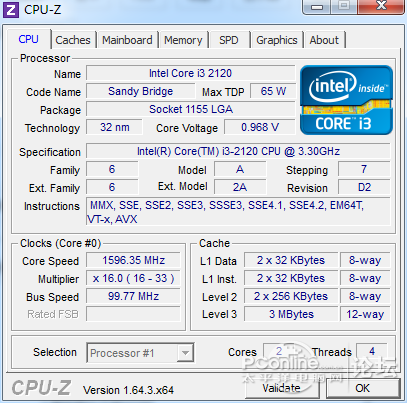Click the CPU-Z purple Z title icon
Screen dimensions: 407x403
click(x=11, y=10)
